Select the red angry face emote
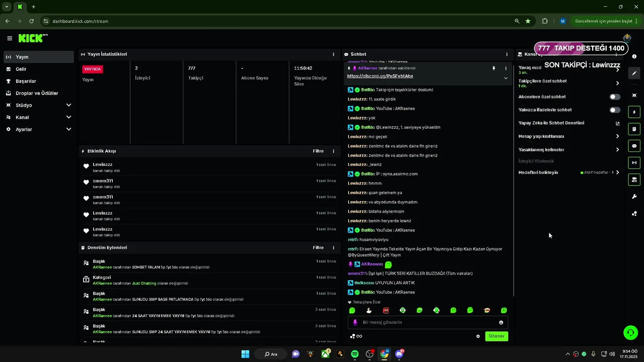This screenshot has width=644, height=362. 386,310
